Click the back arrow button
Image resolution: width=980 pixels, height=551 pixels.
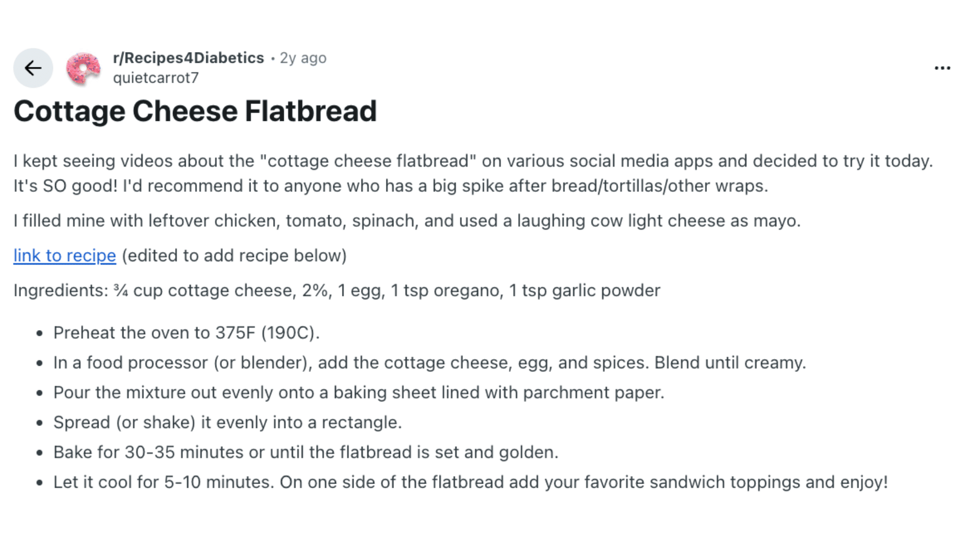(33, 68)
